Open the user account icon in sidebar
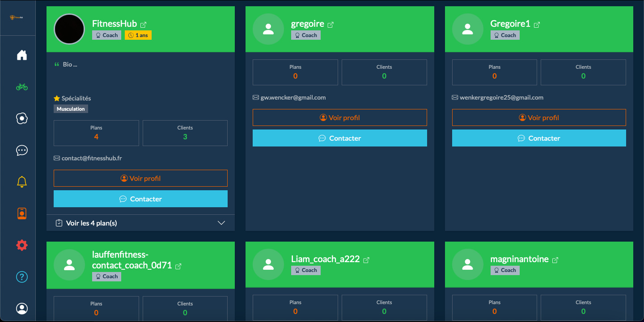The width and height of the screenshot is (644, 322). (22, 309)
